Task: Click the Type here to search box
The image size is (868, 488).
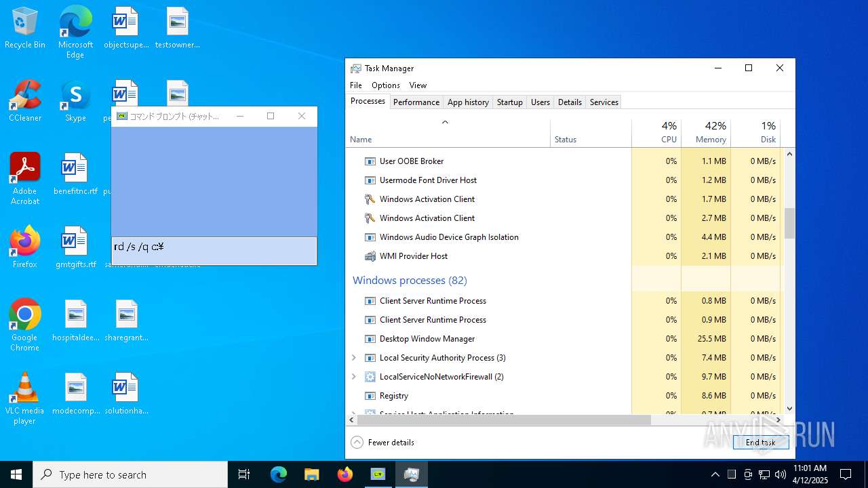Action: (x=130, y=474)
